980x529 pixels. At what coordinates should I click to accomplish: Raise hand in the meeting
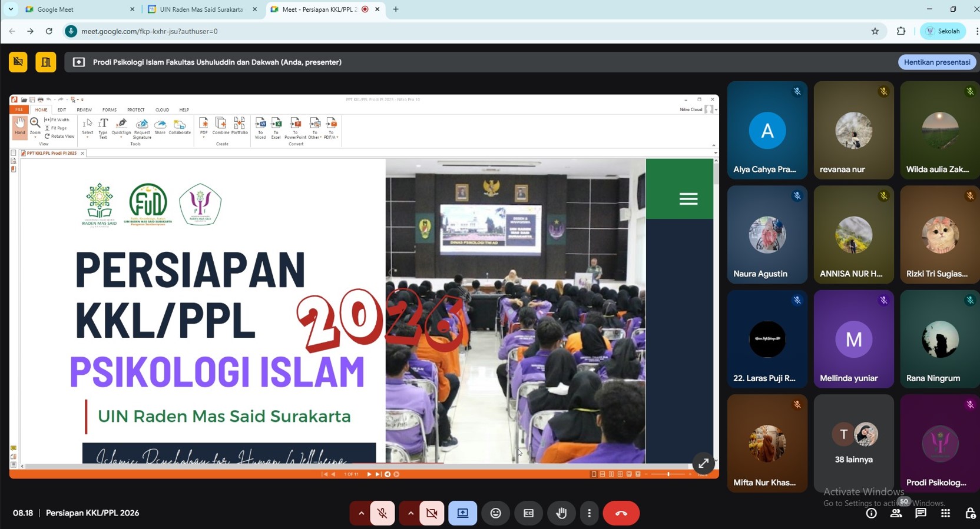[x=561, y=513]
